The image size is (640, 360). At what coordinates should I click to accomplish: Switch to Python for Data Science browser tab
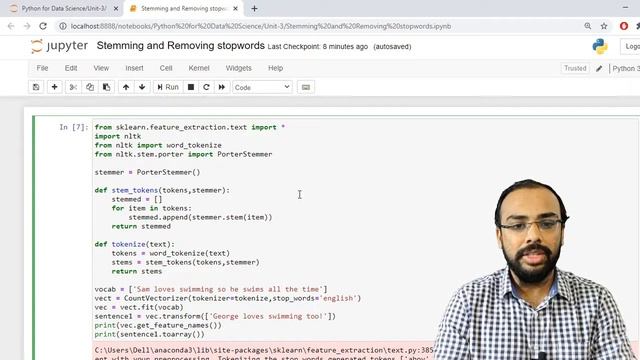[63, 8]
